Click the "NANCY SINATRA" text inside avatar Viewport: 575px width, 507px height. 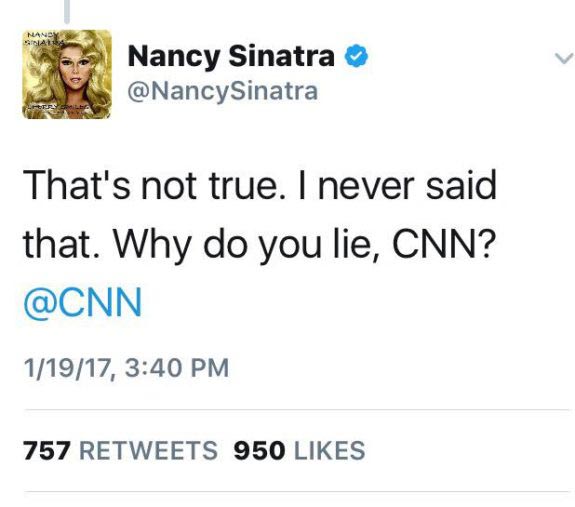pos(44,38)
